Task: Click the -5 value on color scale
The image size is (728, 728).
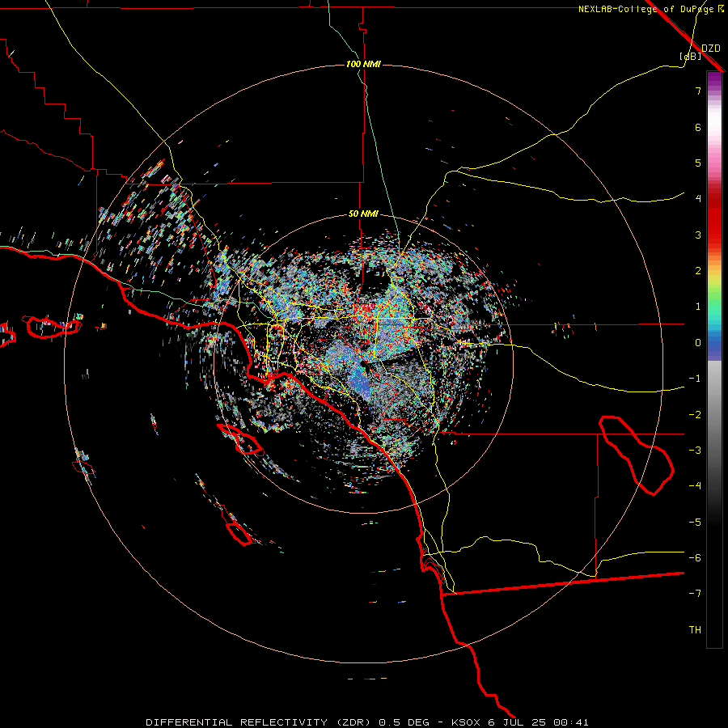Action: (x=695, y=523)
